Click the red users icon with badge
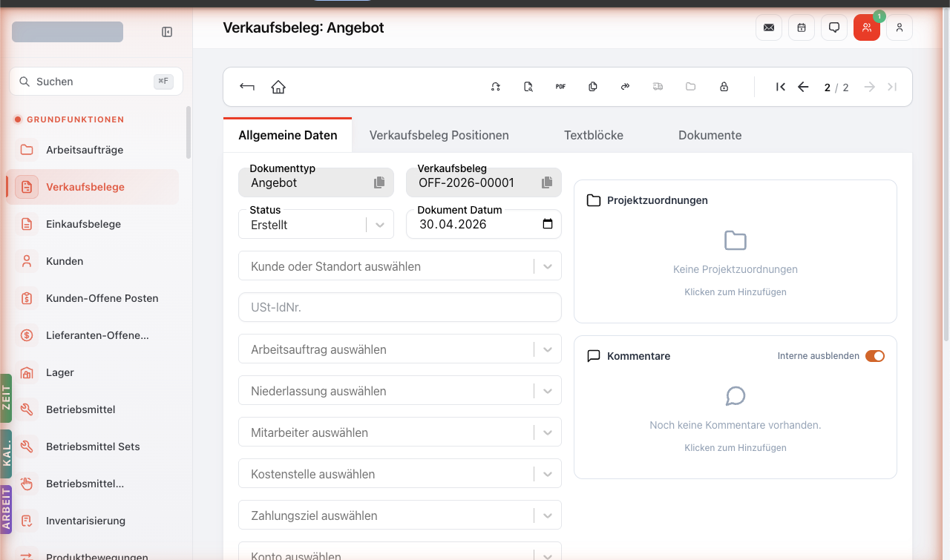 tap(867, 27)
